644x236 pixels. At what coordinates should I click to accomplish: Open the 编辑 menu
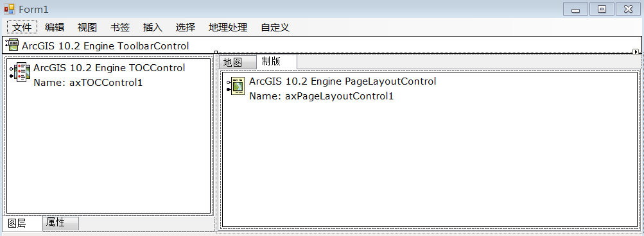pos(55,28)
